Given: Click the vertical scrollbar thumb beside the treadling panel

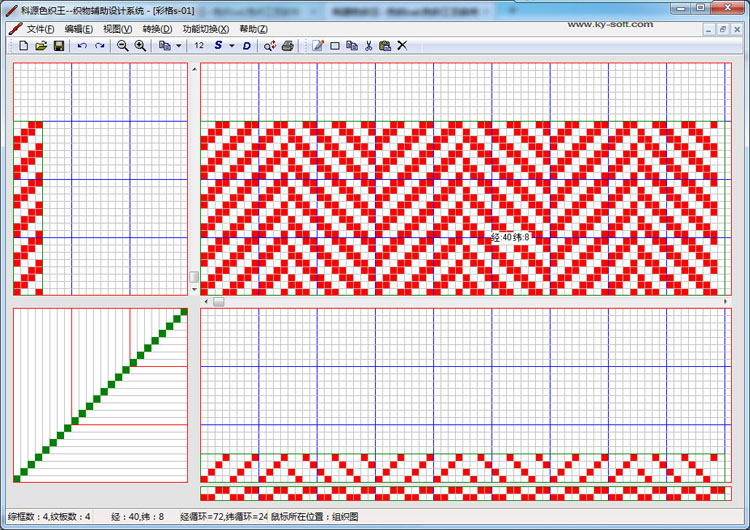Looking at the screenshot, I should [x=194, y=277].
